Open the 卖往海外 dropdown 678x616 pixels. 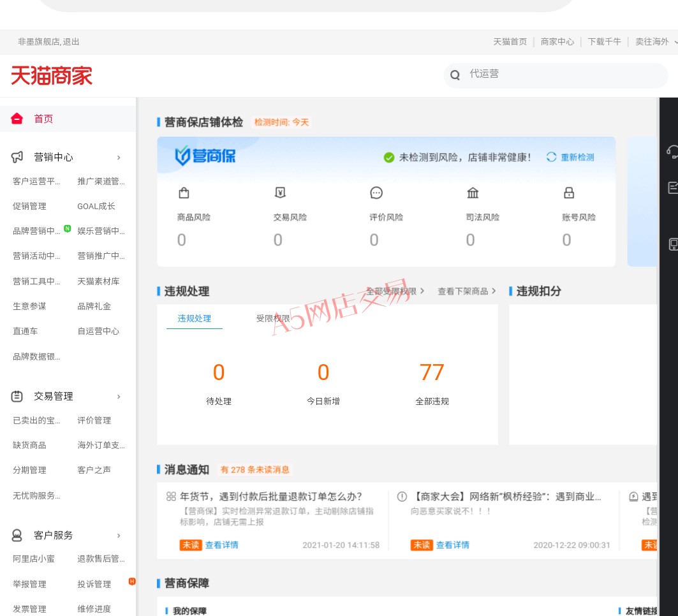(x=656, y=41)
